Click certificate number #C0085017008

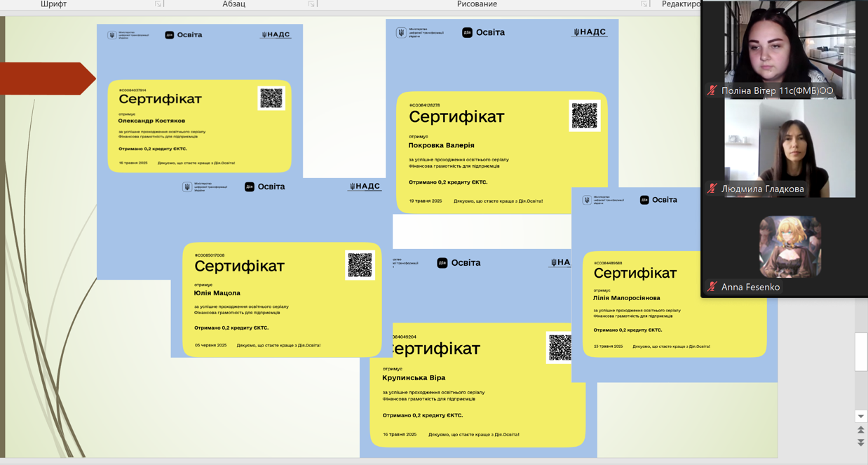[210, 255]
